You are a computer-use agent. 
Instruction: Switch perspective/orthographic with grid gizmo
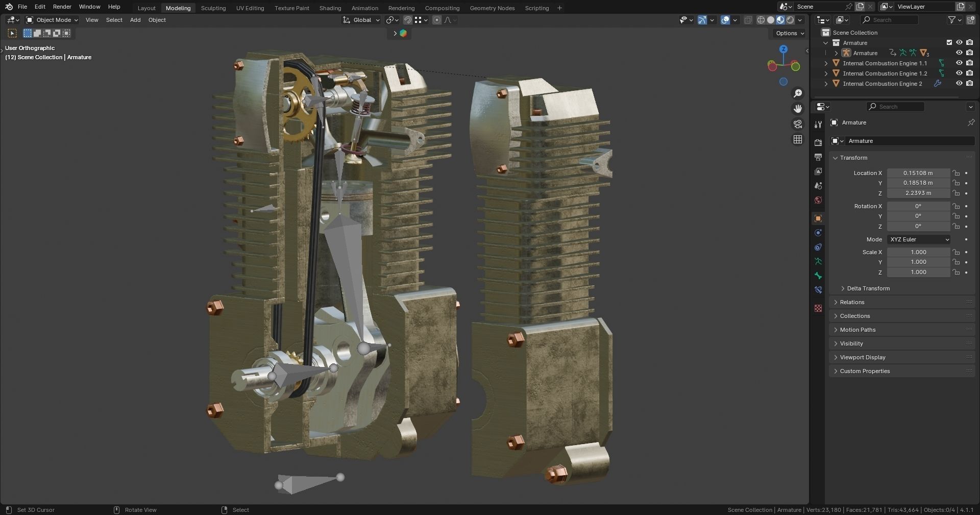[x=798, y=139]
